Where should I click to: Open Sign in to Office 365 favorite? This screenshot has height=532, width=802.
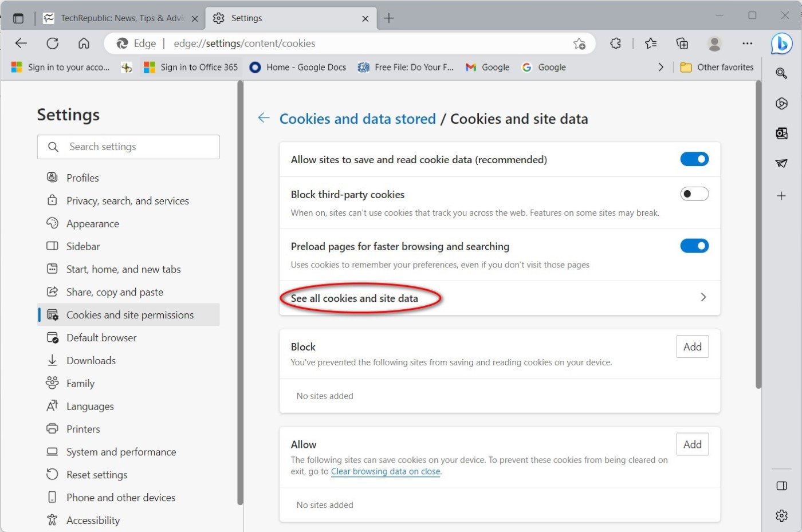coord(190,68)
